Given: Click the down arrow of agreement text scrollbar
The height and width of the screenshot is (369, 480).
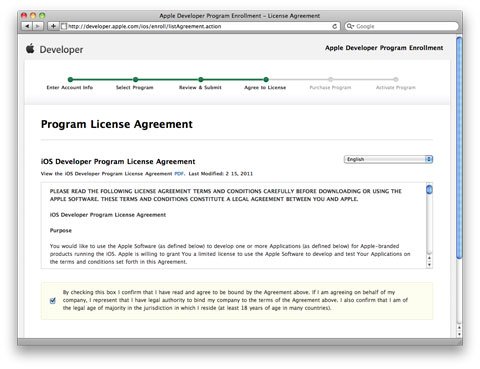Looking at the screenshot, I should 429,265.
